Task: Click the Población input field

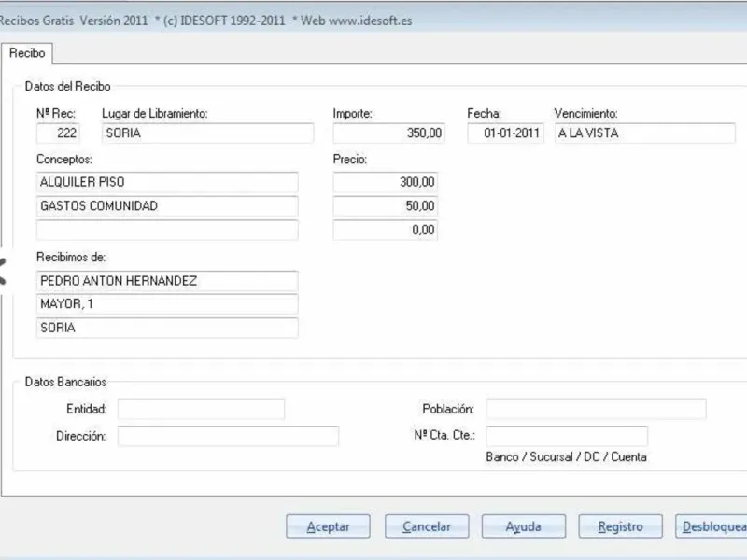Action: (596, 409)
